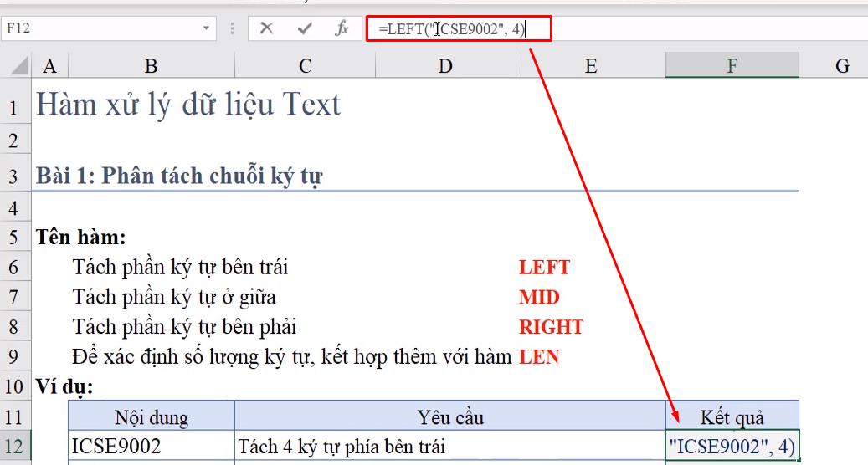The width and height of the screenshot is (868, 465).
Task: Select row 11 header
Action: pyautogui.click(x=14, y=416)
